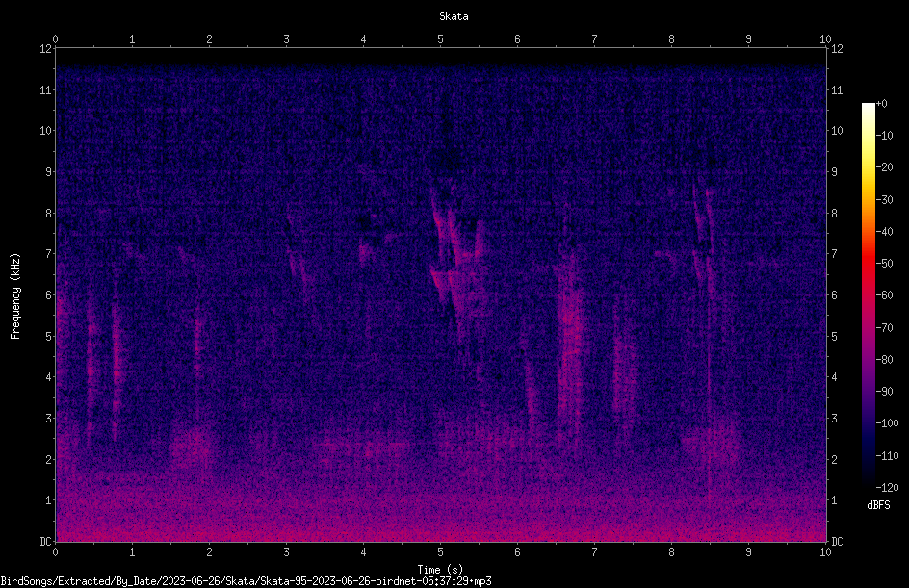909x588 pixels.
Task: Click the "3" tick on left frequency axis
Action: click(x=49, y=419)
